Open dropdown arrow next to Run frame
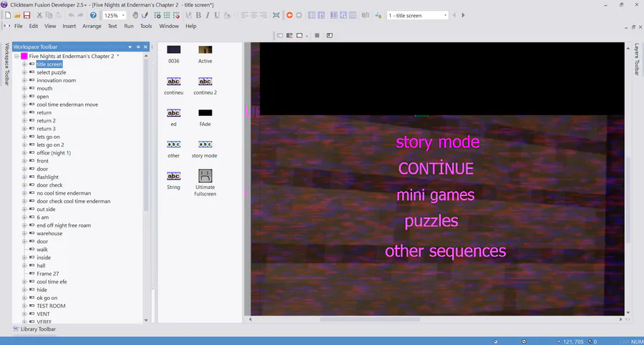The height and width of the screenshot is (345, 644). pos(306,36)
